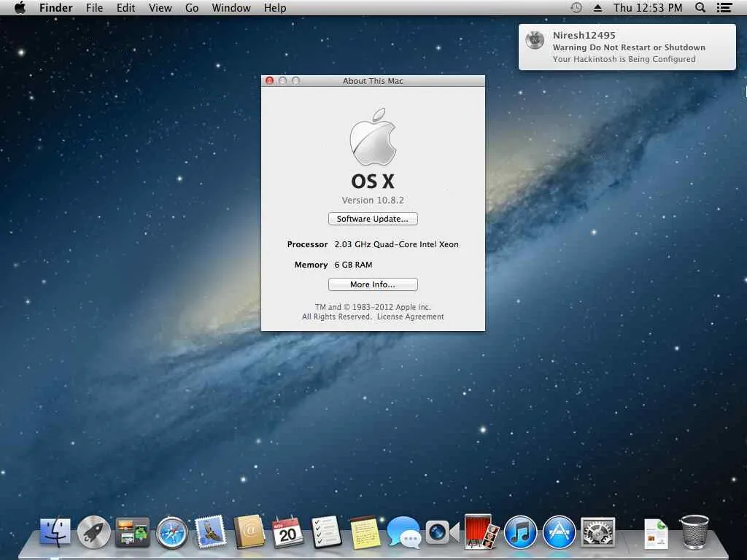Click the Time Machine menu bar icon

[x=576, y=7]
